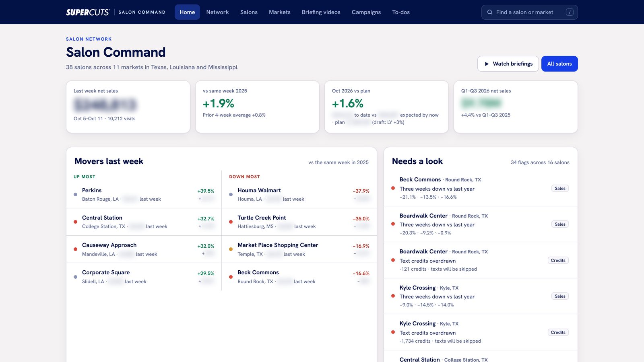This screenshot has width=644, height=362.
Task: Click the Sales tag on Boardwalk Center flag
Action: 560,224
